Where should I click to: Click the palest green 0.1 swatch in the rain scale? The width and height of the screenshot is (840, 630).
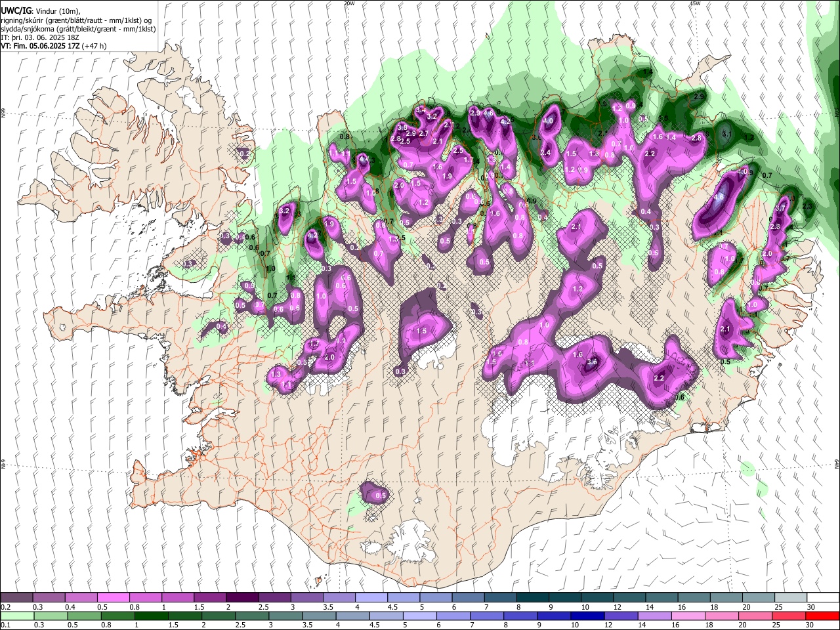coord(16,616)
